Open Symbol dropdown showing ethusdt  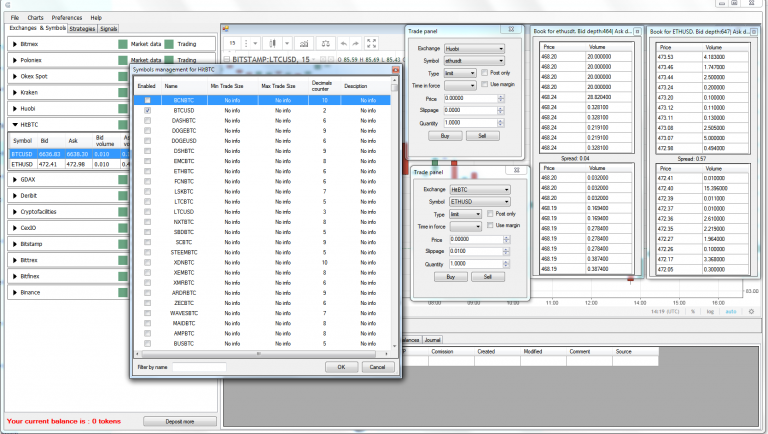coord(474,61)
